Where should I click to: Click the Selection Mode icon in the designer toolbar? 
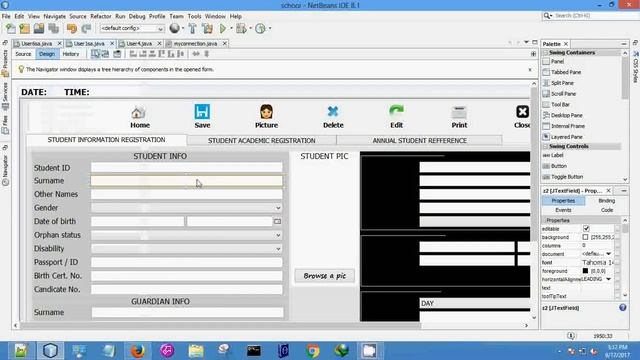click(x=96, y=54)
